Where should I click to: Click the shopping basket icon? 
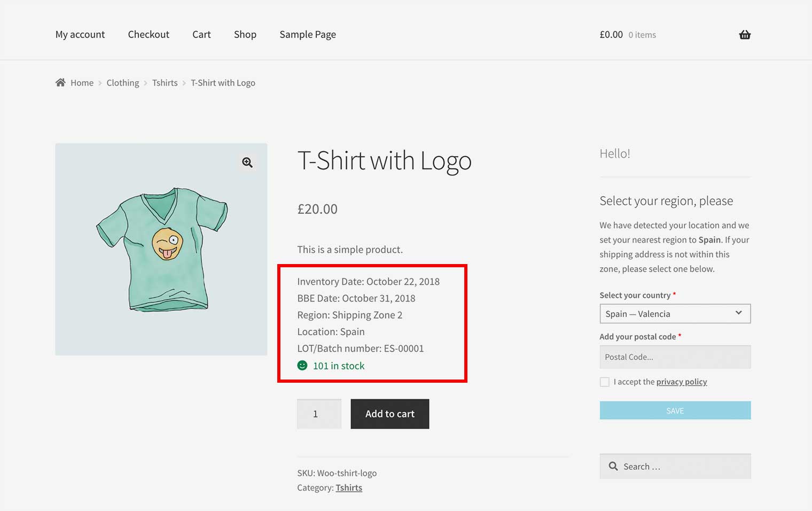(745, 35)
